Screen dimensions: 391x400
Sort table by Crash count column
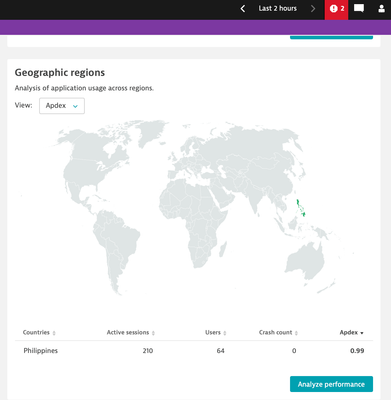click(x=278, y=332)
